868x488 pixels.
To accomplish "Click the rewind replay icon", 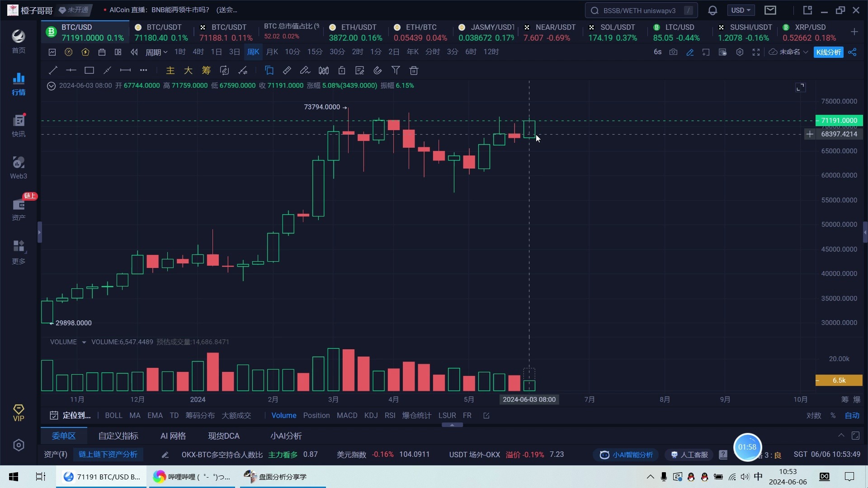I will coord(134,52).
